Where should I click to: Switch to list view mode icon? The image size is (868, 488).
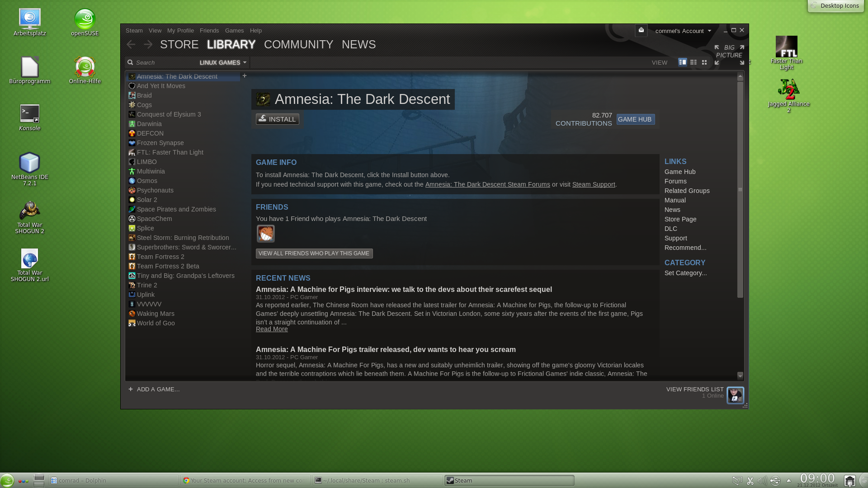pos(693,62)
